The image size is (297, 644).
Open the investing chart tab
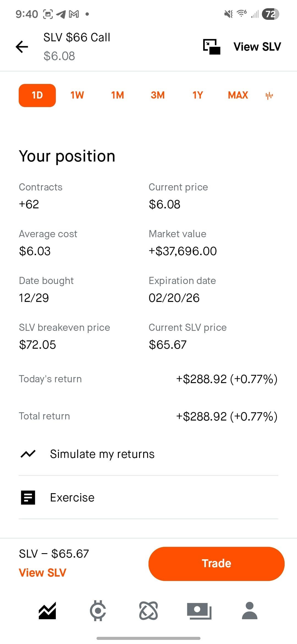click(47, 611)
